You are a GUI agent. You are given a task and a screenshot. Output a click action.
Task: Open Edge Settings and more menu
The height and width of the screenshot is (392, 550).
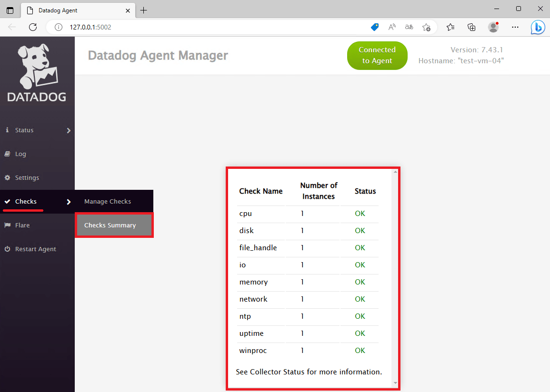click(515, 27)
